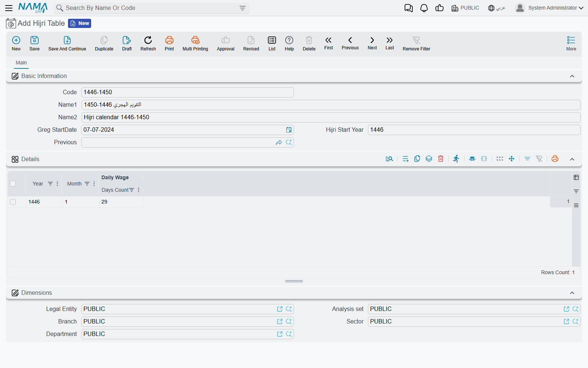Open the More options menu
The height and width of the screenshot is (368, 588).
(x=571, y=43)
